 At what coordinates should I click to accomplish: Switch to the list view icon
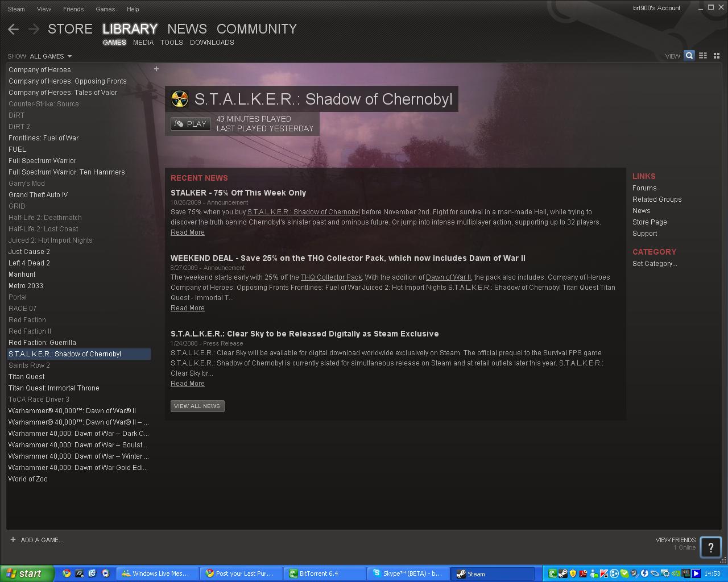tap(703, 56)
